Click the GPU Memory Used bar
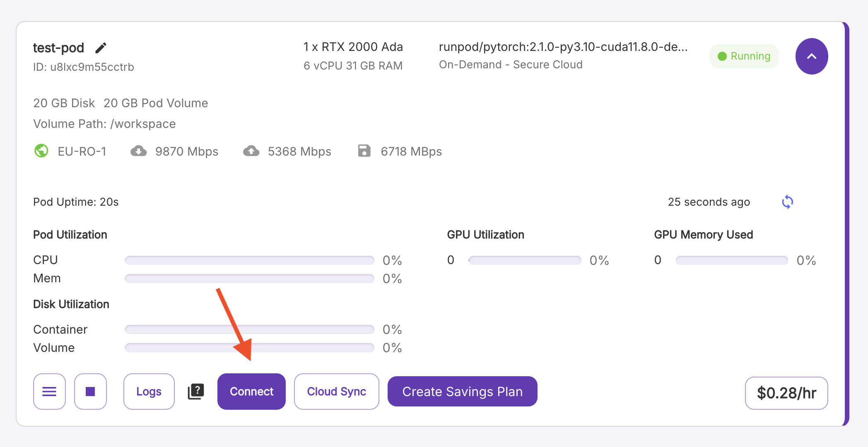868x447 pixels. [732, 260]
